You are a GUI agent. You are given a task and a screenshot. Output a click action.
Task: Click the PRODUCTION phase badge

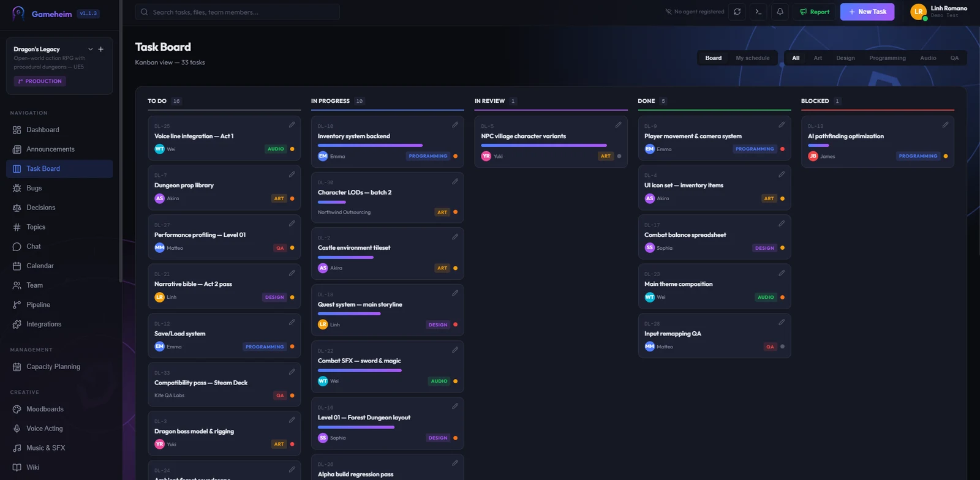pos(40,81)
